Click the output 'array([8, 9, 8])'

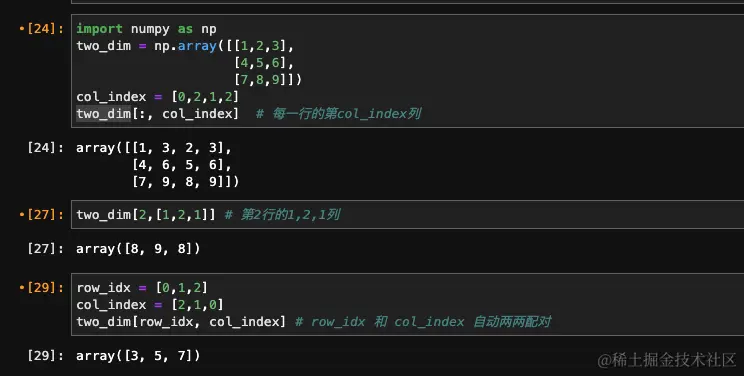click(x=138, y=249)
